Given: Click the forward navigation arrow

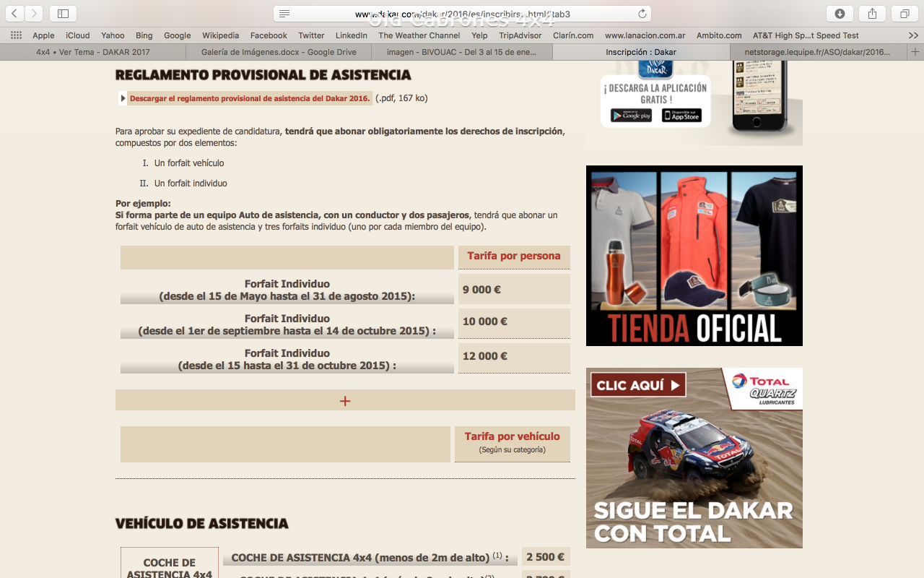Looking at the screenshot, I should 34,14.
